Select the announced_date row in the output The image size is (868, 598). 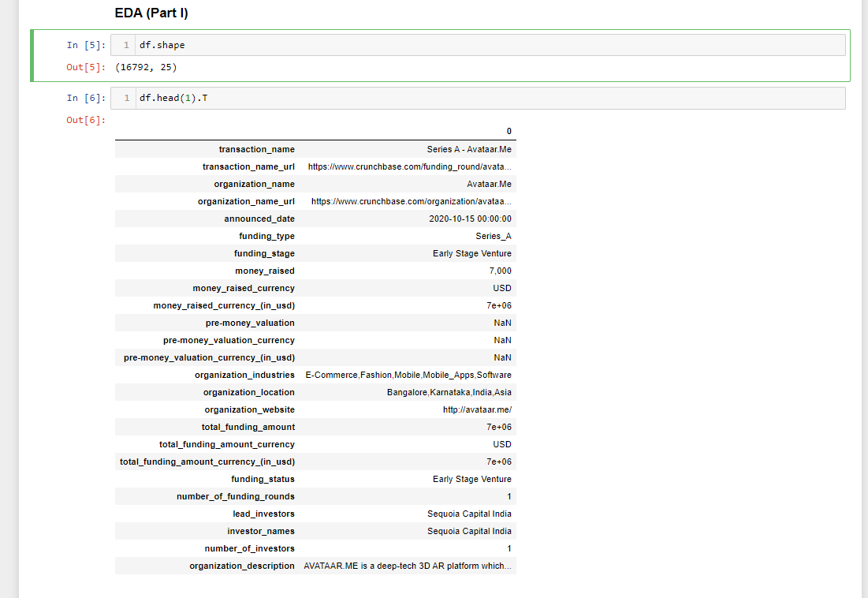[x=315, y=219]
